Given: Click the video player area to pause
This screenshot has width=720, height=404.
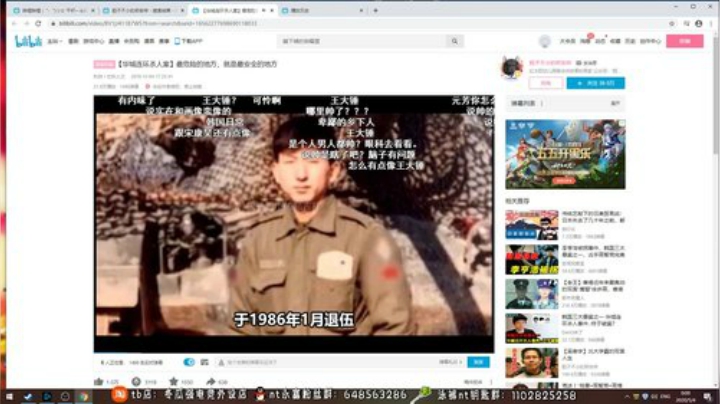Looking at the screenshot, I should click(294, 224).
